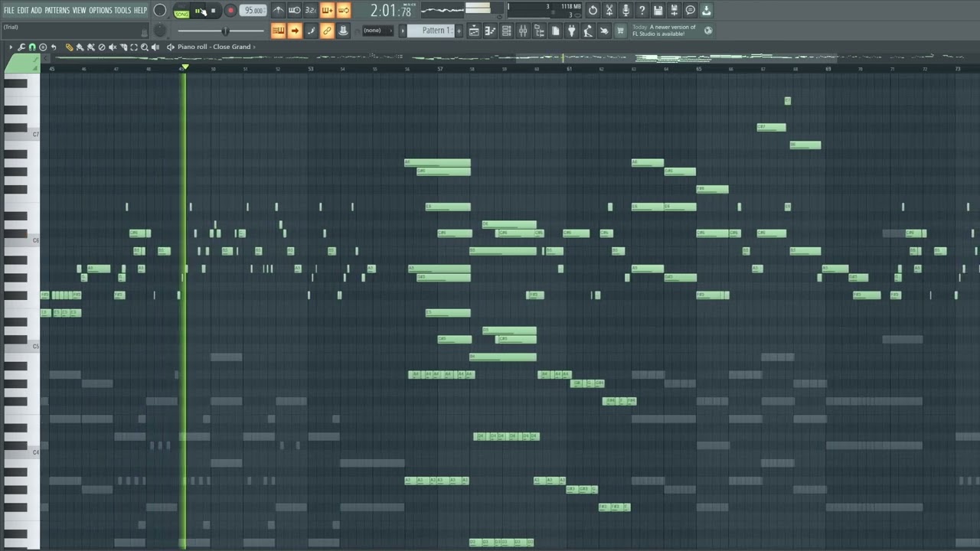Screen dimensions: 980x551
Task: Open the piano roll stamp chord icon
Action: coord(43,47)
